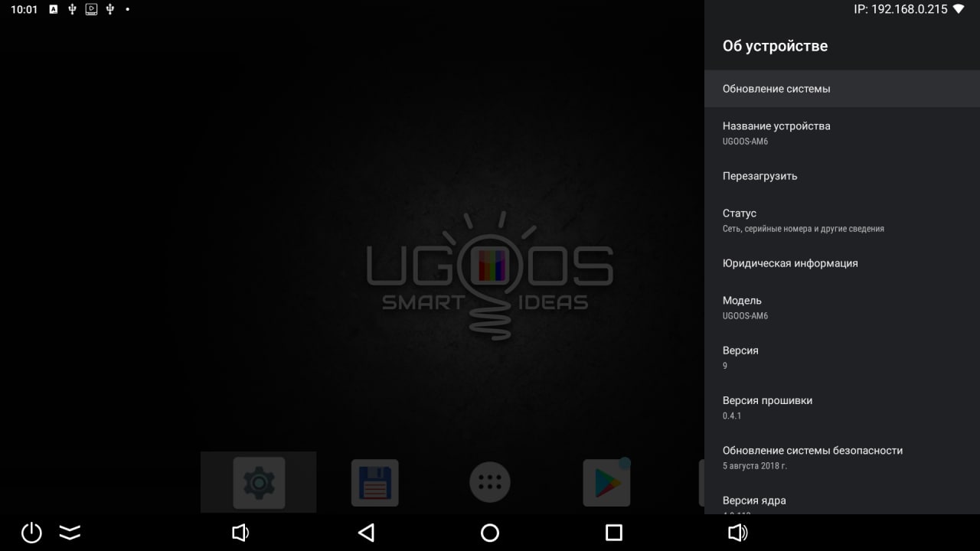Screen dimensions: 980x551
Task: Tap the power button in navigation bar
Action: click(31, 533)
